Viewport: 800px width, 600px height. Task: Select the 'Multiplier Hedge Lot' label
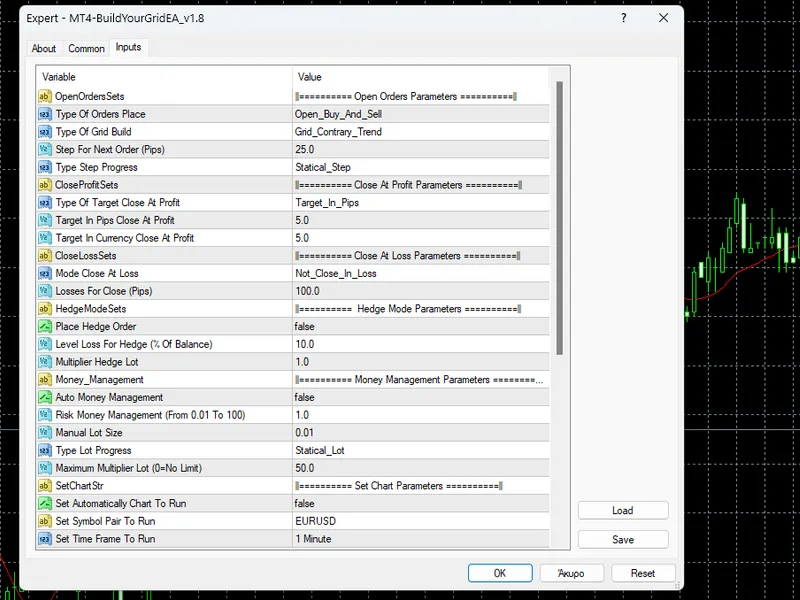pos(97,362)
